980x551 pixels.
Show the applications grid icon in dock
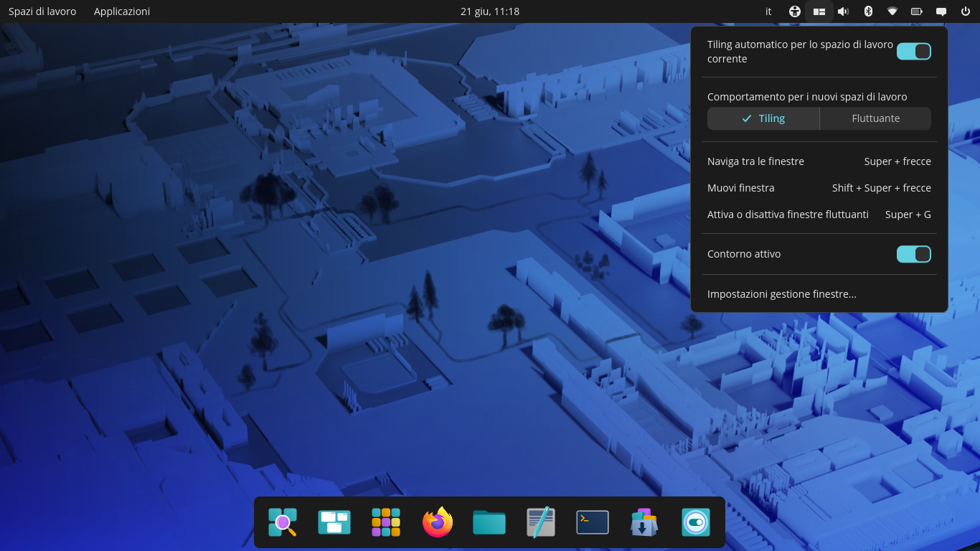tap(386, 522)
